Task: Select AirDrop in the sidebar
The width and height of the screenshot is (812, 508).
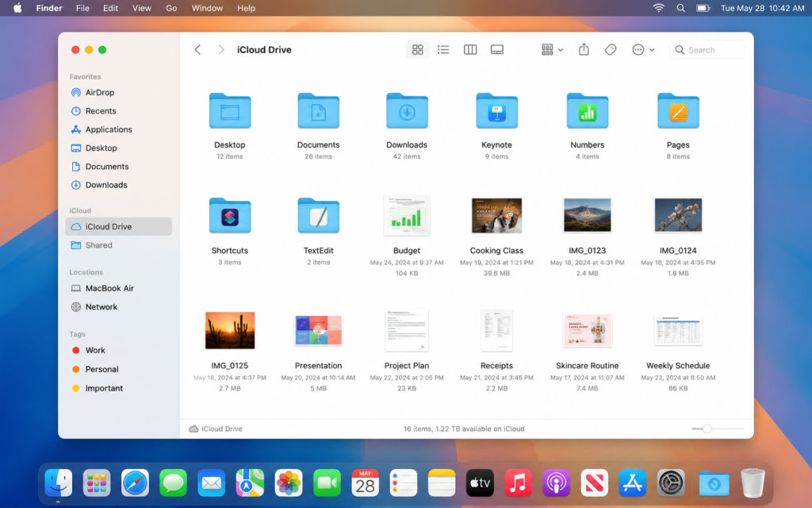Action: [x=119, y=92]
